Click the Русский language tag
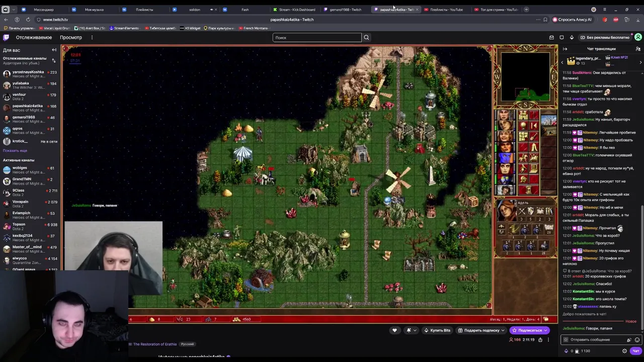The height and width of the screenshot is (362, 644). coord(187,344)
